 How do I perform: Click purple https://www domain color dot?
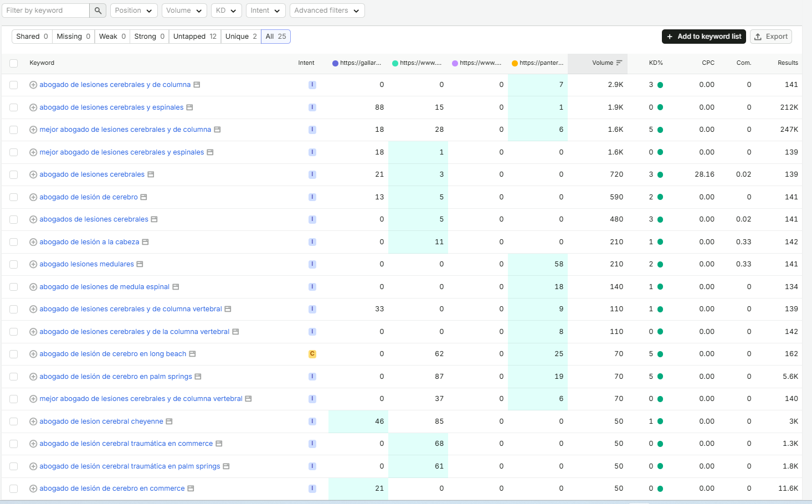(455, 63)
